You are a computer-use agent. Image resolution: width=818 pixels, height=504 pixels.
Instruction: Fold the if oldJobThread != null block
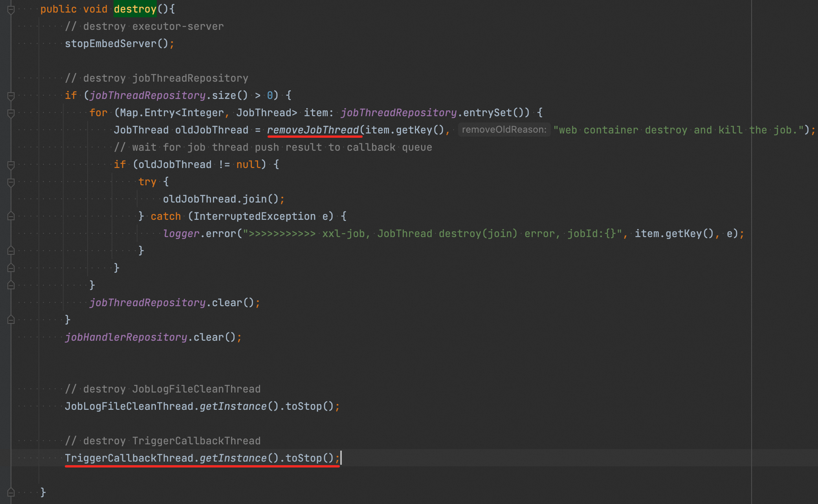click(x=11, y=165)
